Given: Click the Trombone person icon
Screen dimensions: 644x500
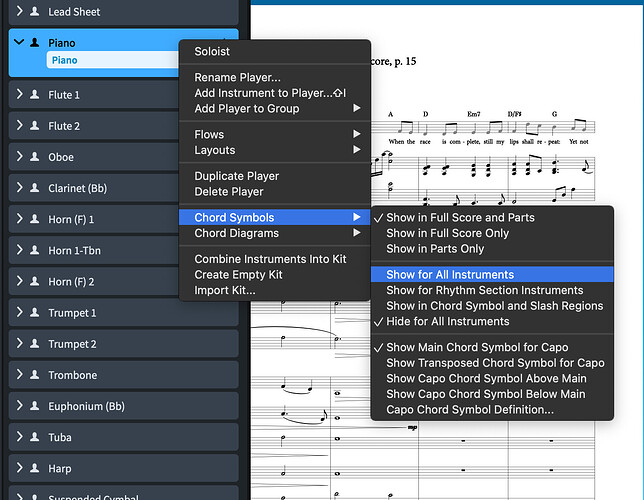Looking at the screenshot, I should tap(35, 375).
